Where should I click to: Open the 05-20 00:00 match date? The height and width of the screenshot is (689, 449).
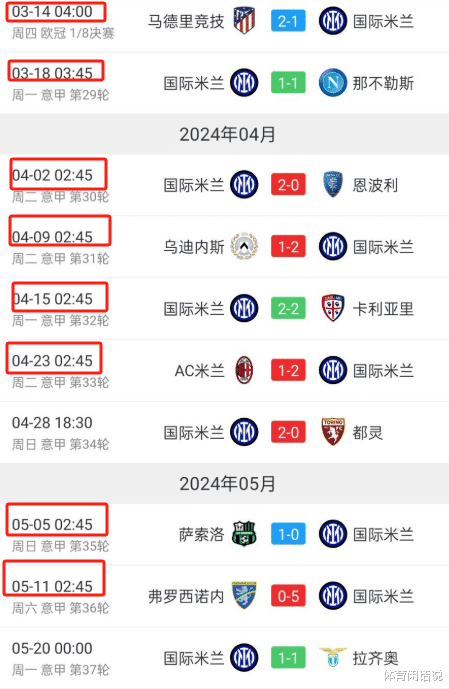52,648
